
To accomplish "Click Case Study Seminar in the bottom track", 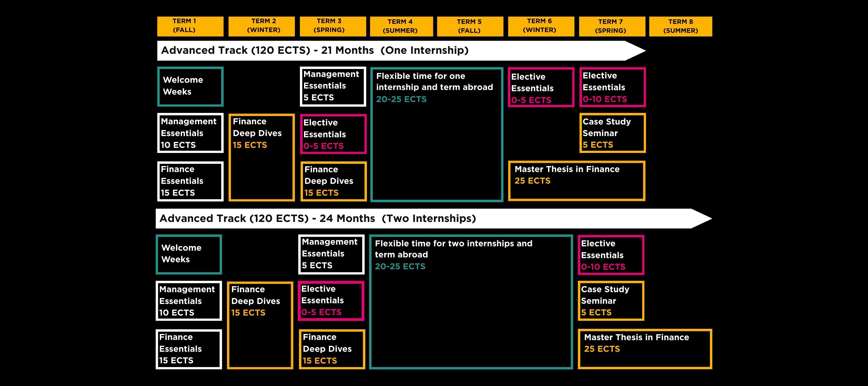I will point(610,301).
